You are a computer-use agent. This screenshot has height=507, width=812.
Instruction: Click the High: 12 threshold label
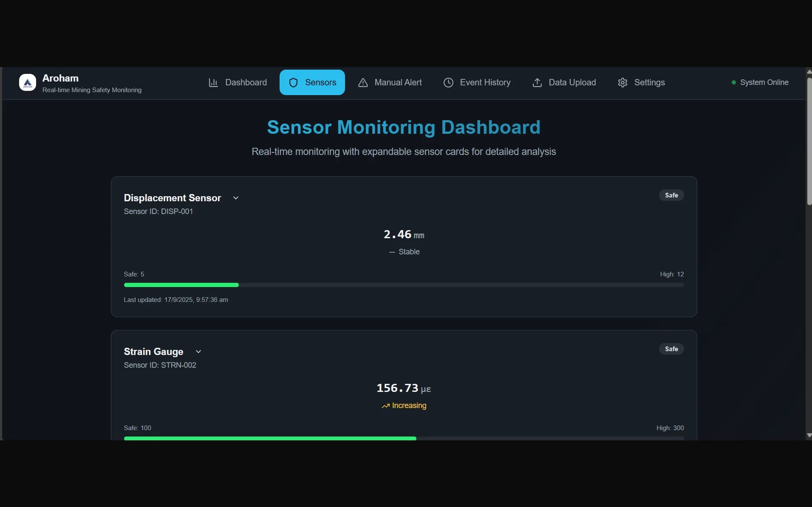(x=672, y=274)
